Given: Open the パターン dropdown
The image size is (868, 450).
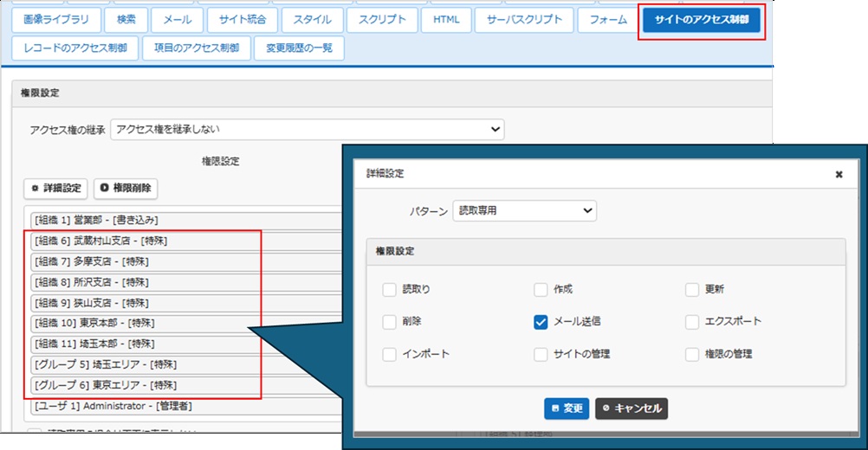Looking at the screenshot, I should tap(524, 210).
